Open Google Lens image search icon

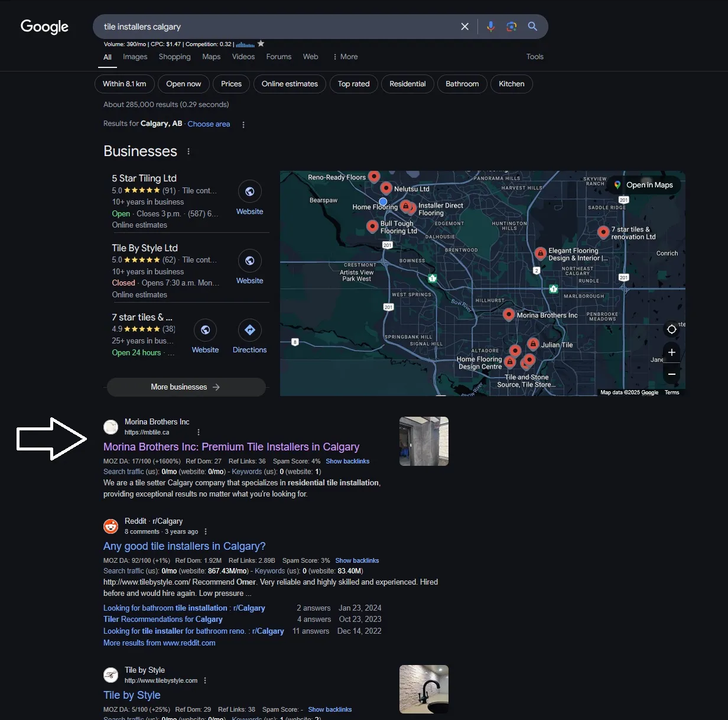point(511,26)
